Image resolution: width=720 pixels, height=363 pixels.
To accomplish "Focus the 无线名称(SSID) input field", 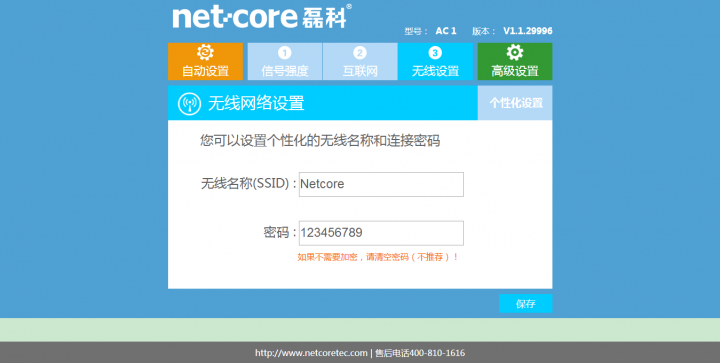I will (381, 184).
